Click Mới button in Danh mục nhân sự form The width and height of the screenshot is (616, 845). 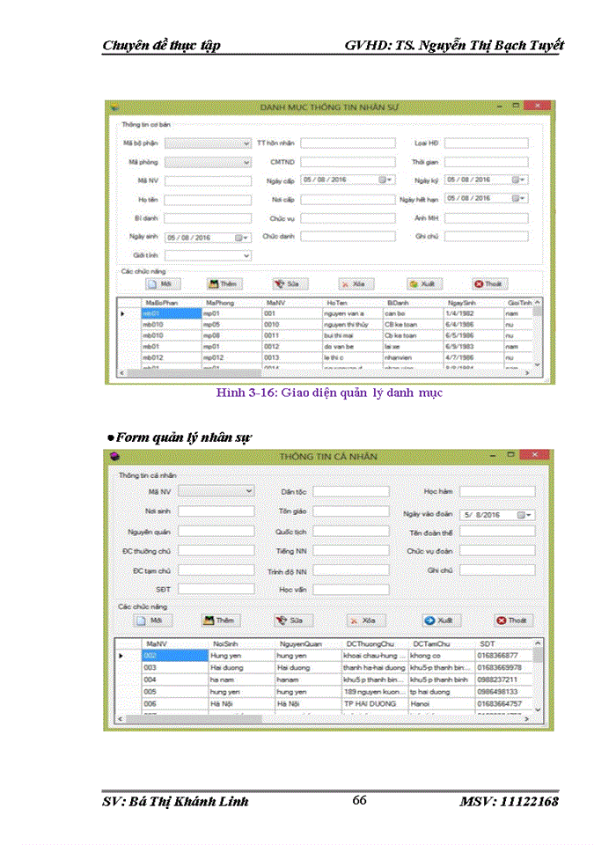[158, 284]
